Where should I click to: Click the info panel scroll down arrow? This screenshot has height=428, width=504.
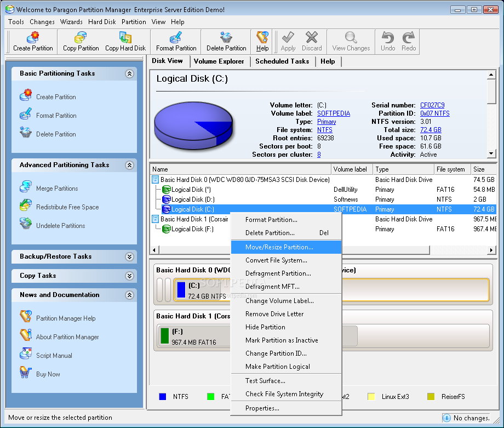click(491, 153)
